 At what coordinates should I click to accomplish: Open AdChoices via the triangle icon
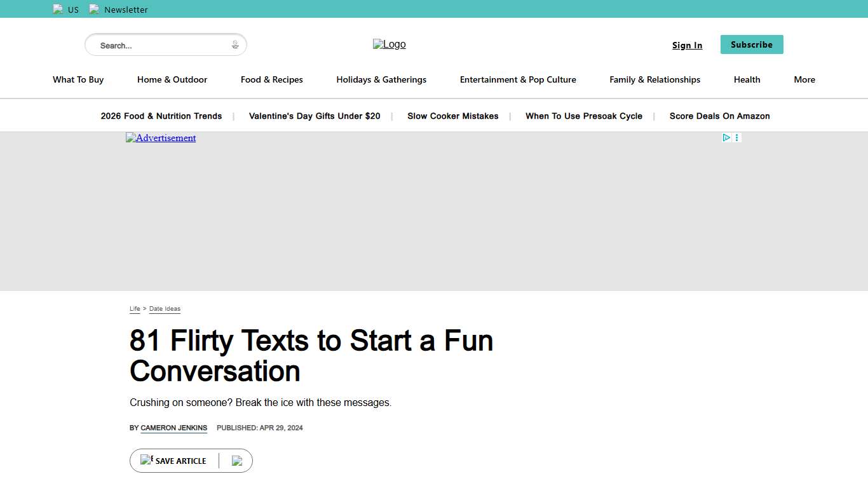tap(726, 137)
